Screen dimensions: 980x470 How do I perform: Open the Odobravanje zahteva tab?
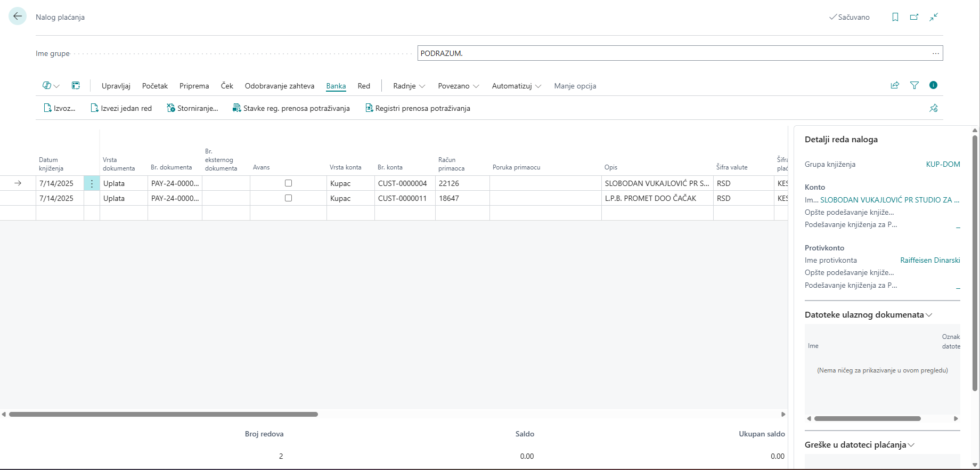[279, 86]
